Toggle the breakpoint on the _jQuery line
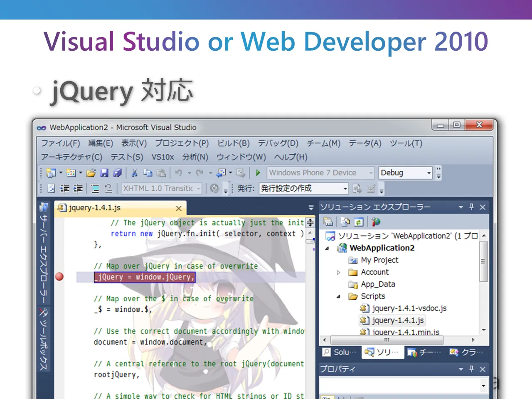 [x=59, y=276]
